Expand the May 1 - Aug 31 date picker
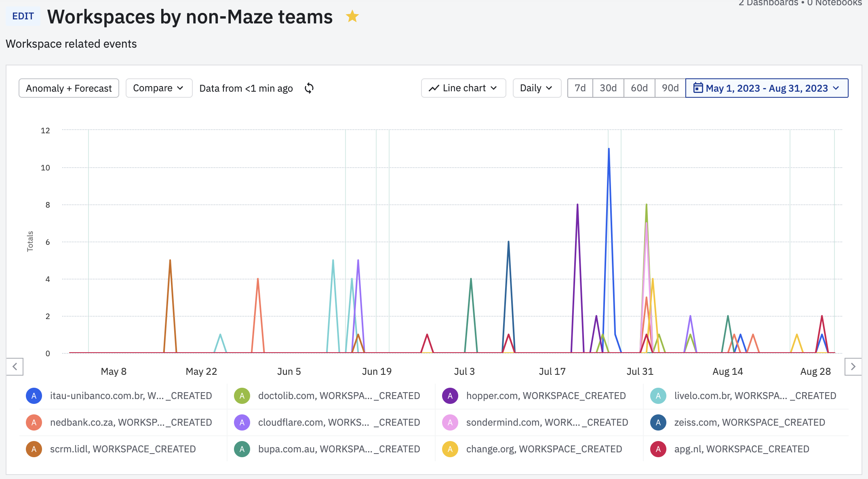Viewport: 868px width, 479px height. coord(767,88)
